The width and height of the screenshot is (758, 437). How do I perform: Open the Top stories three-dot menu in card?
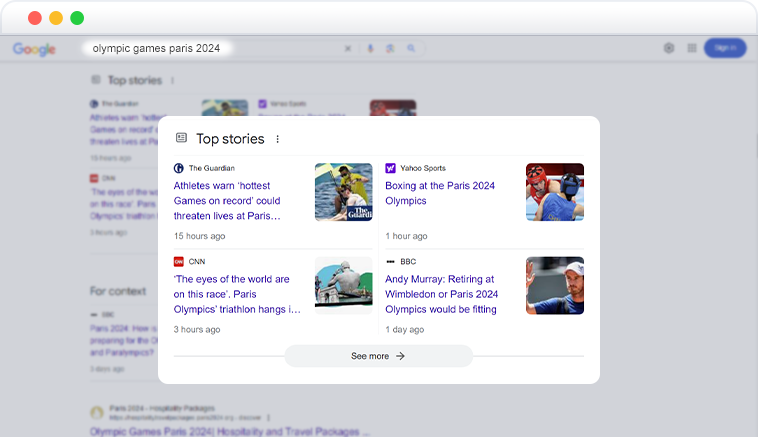point(277,139)
